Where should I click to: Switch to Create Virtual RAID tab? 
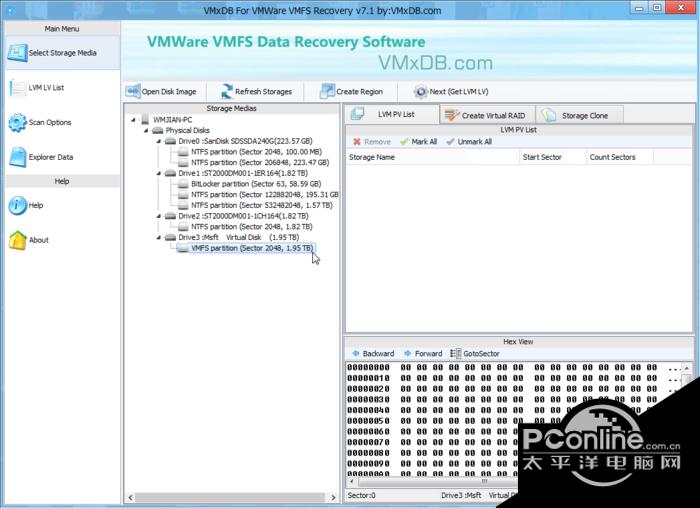point(487,115)
